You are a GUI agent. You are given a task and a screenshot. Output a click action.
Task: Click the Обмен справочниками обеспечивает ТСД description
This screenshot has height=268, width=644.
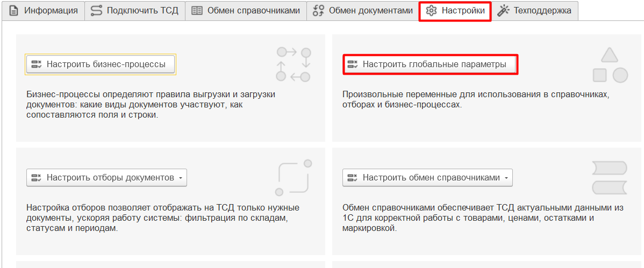pos(483,218)
